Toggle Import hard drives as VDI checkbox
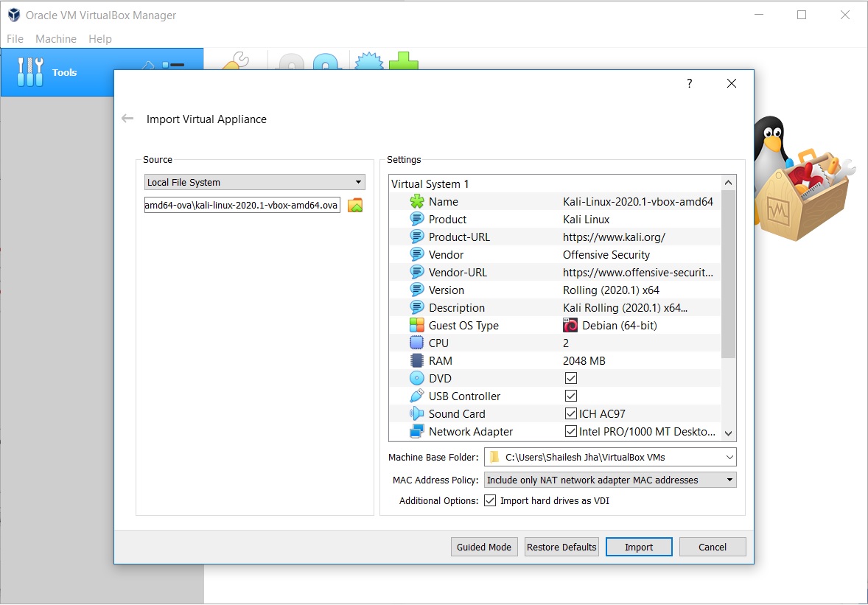This screenshot has width=868, height=605. pos(490,501)
